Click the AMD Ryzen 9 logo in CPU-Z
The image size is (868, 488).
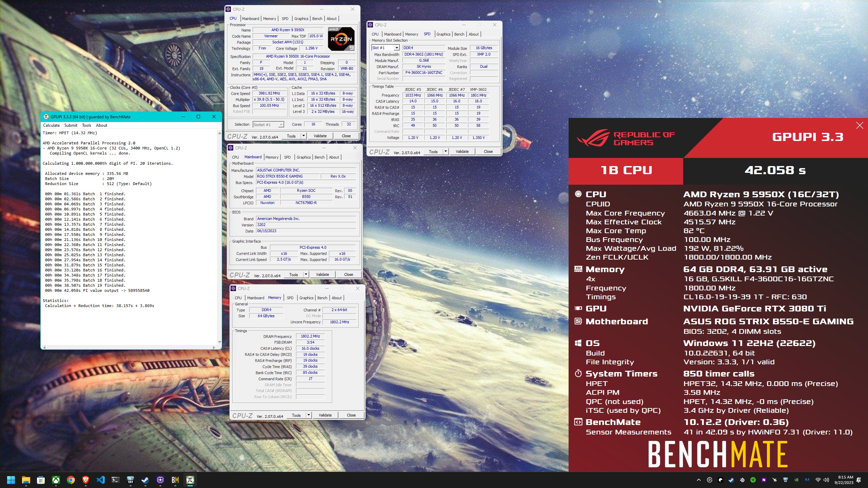point(341,39)
